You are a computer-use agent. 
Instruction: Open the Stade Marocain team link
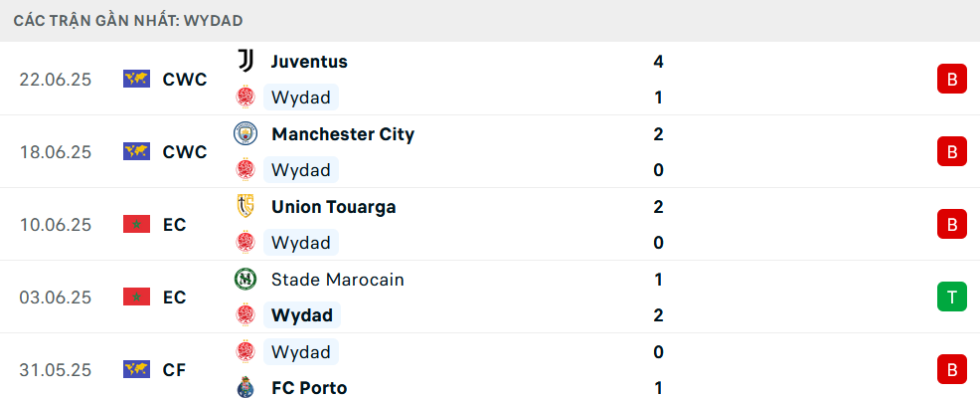(x=338, y=280)
